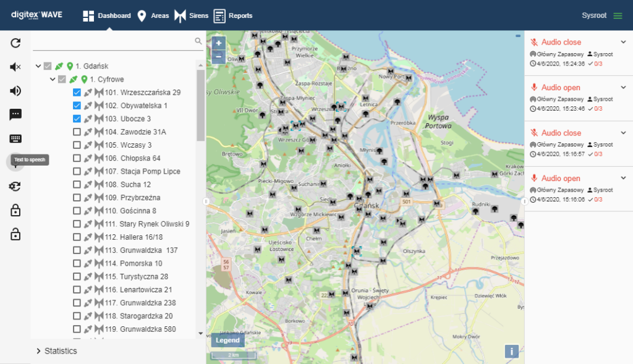
Task: Open the green hamburger menu next to Sysroot
Action: click(x=618, y=15)
